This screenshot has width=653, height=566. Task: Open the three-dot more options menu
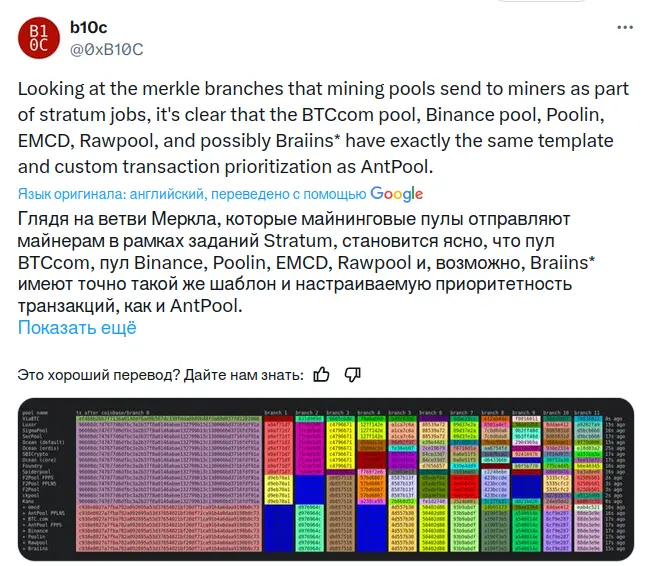click(x=625, y=27)
